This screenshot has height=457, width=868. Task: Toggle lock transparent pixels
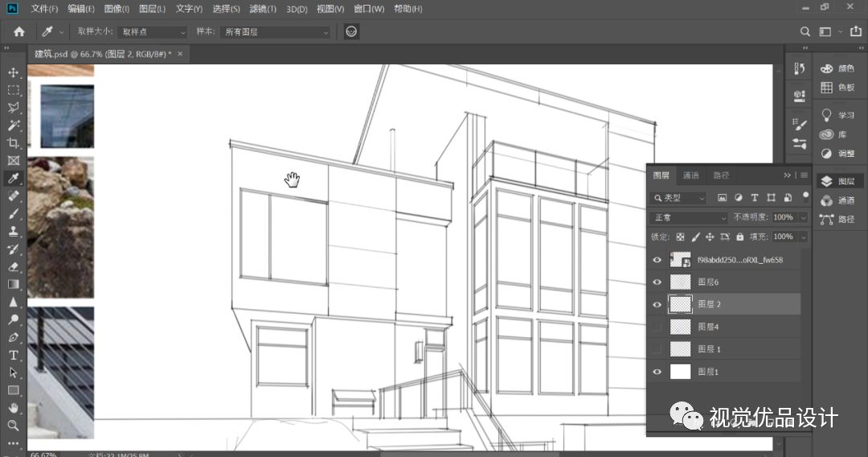click(x=681, y=237)
